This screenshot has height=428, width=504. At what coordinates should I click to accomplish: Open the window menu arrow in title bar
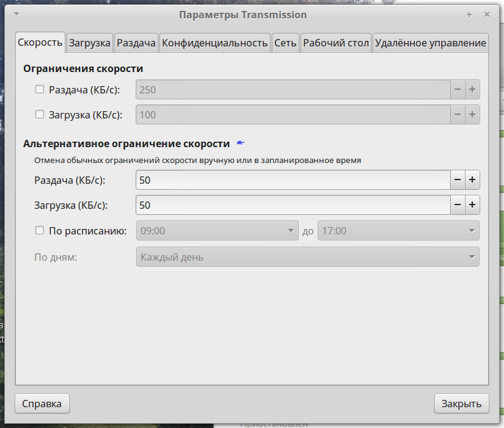15,14
